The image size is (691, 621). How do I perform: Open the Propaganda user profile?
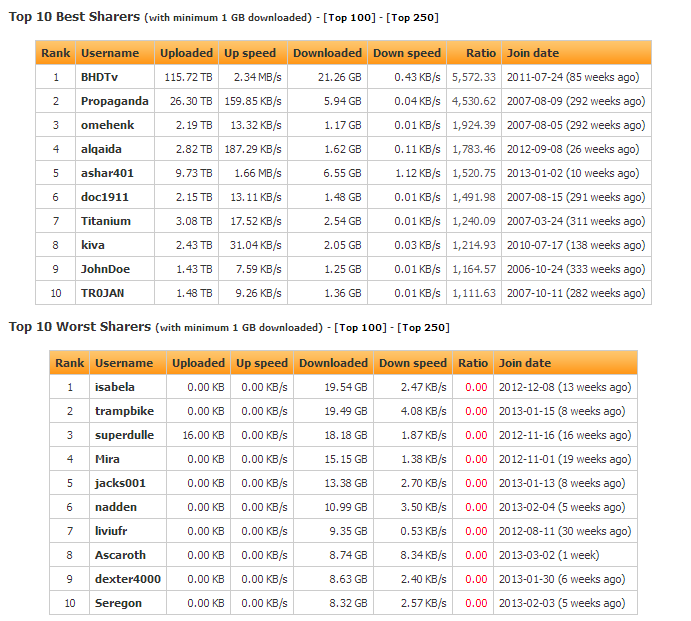(x=115, y=101)
